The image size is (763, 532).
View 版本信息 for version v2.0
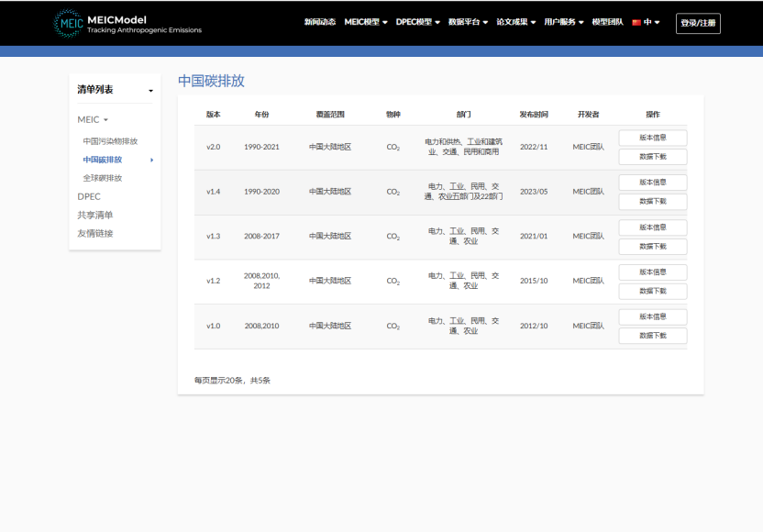coord(652,138)
